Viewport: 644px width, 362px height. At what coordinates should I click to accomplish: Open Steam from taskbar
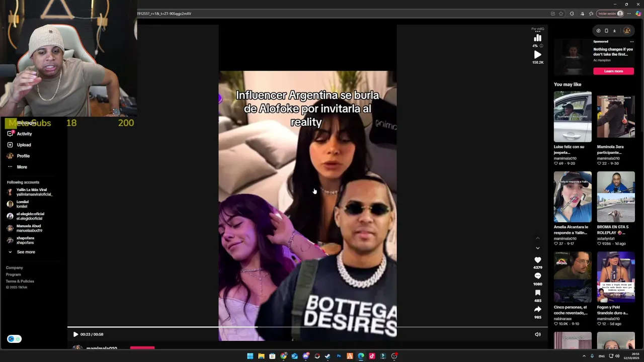[x=328, y=356]
